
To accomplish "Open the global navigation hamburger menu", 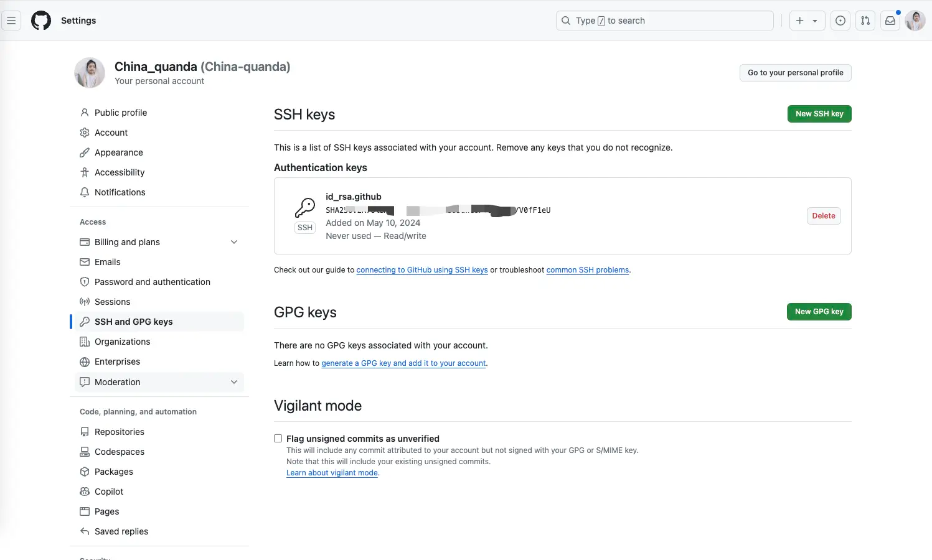I will pyautogui.click(x=11, y=20).
